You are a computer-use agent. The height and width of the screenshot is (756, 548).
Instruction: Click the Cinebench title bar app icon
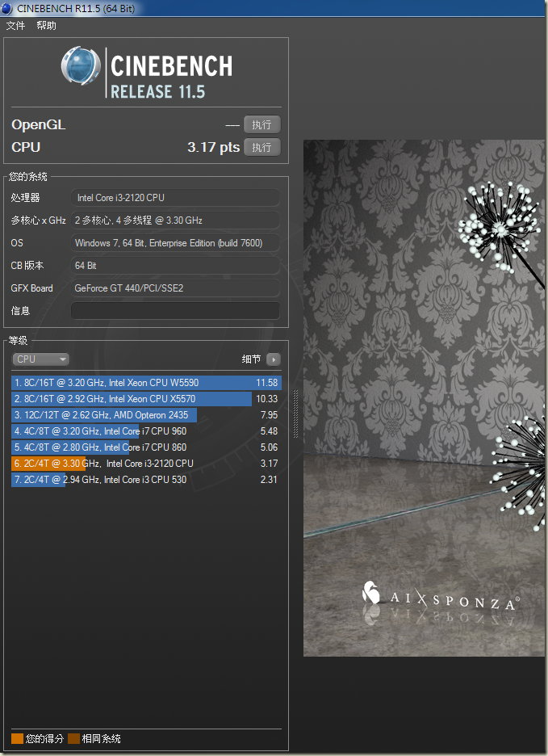click(6, 8)
